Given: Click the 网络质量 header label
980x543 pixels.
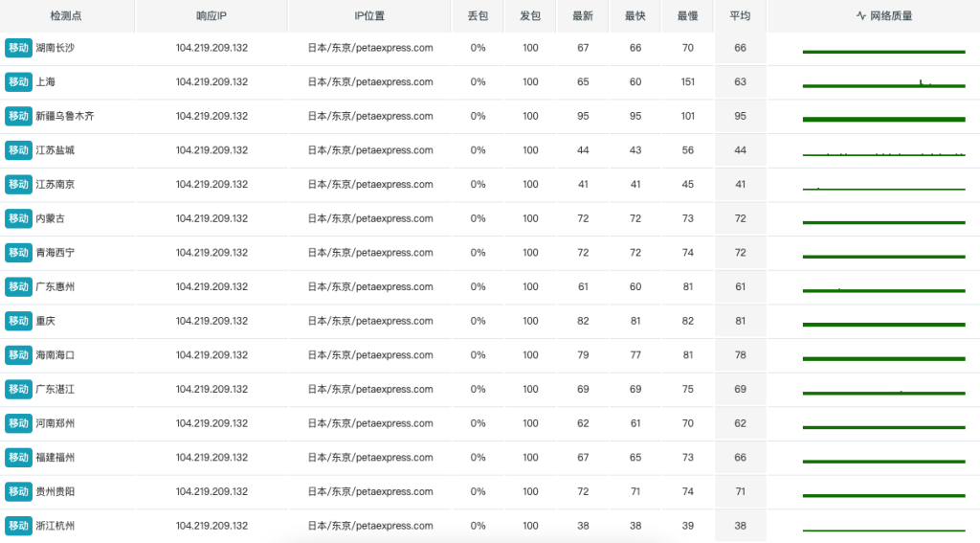Looking at the screenshot, I should pyautogui.click(x=891, y=15).
